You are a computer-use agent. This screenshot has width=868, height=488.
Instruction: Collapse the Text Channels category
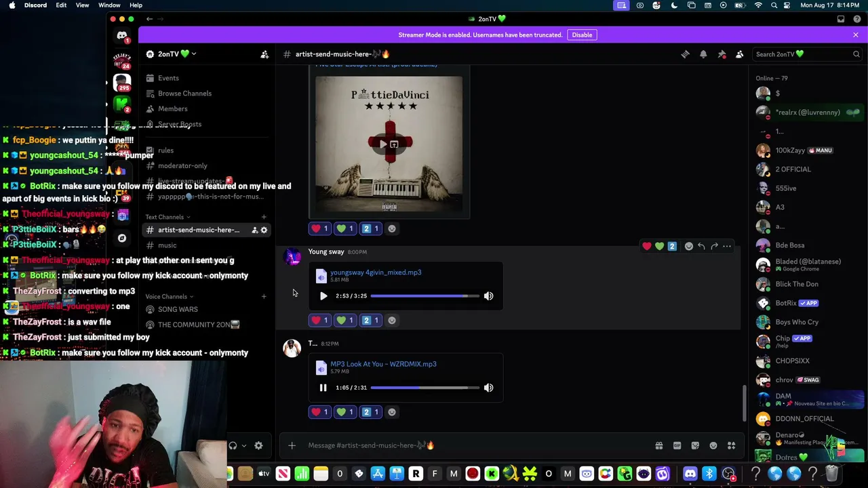(167, 217)
